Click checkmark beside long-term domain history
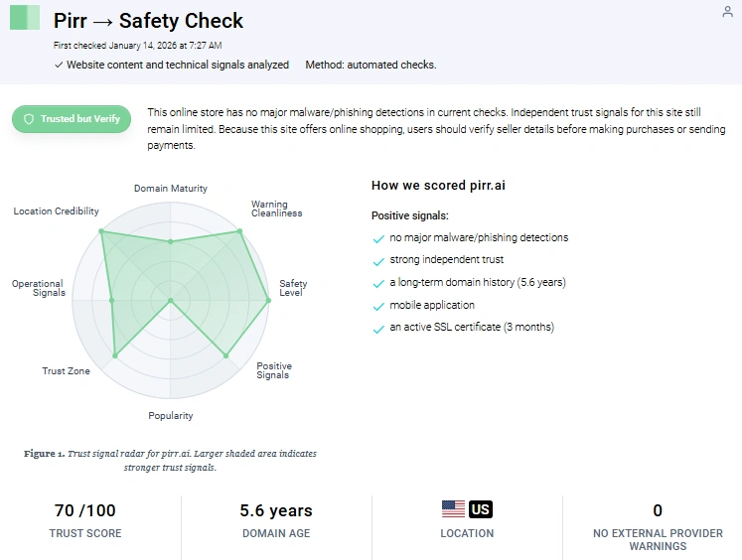The image size is (742, 560). point(378,284)
